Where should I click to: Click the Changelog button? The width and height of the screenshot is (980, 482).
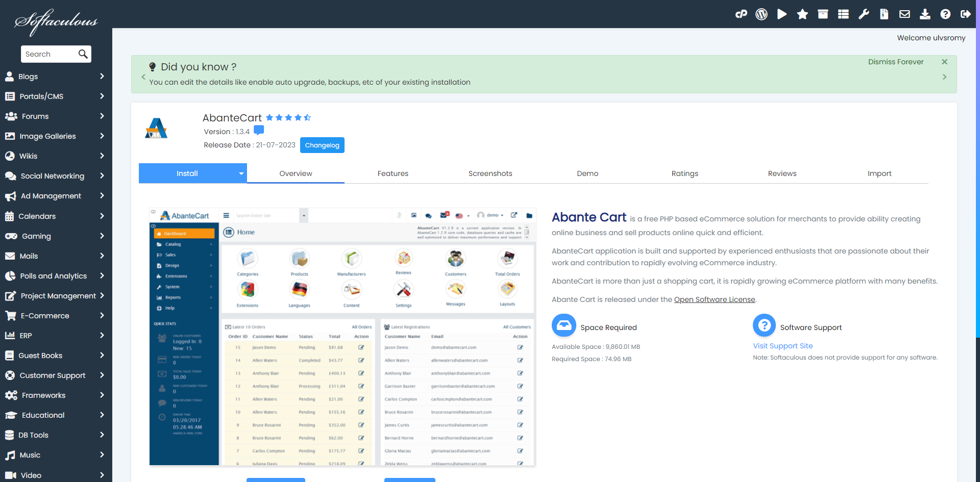322,145
